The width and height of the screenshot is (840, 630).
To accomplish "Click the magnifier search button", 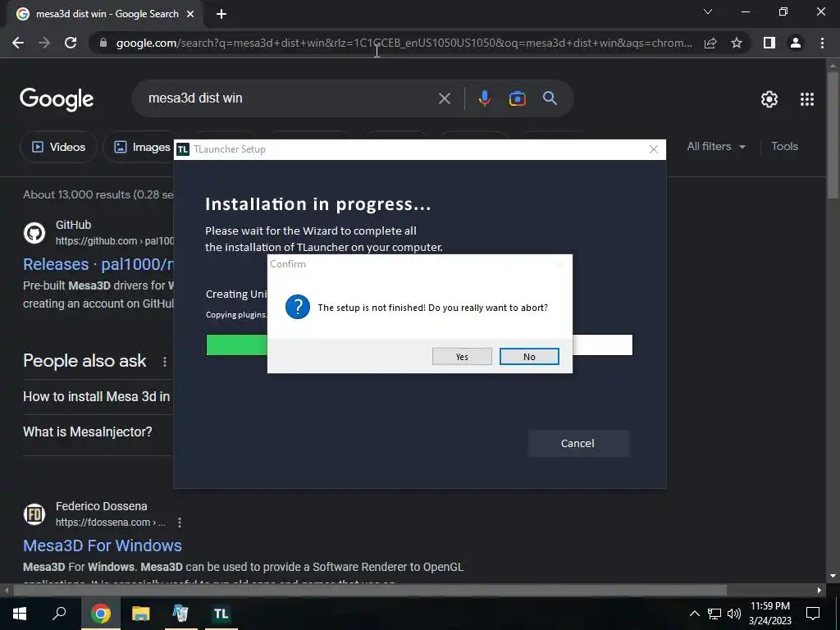I will [550, 98].
